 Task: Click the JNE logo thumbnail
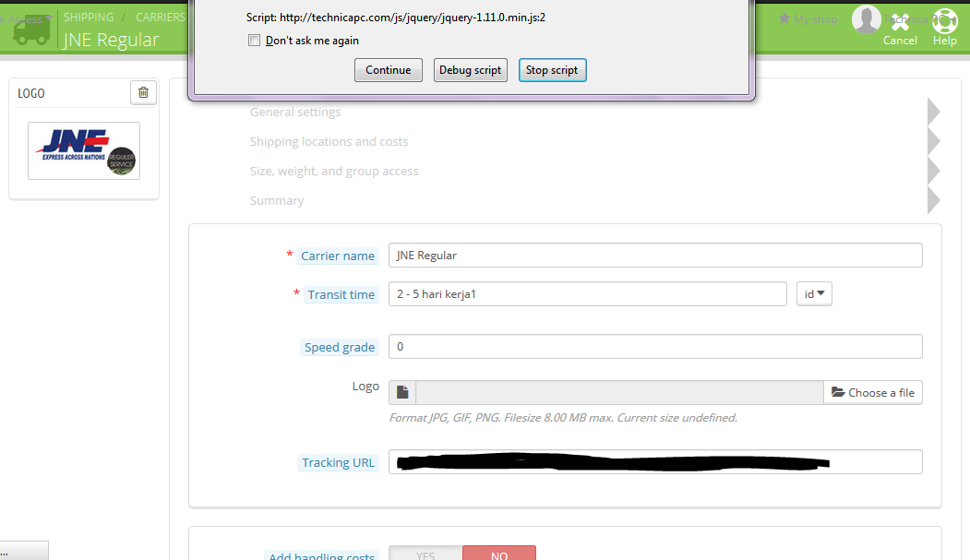(x=84, y=150)
